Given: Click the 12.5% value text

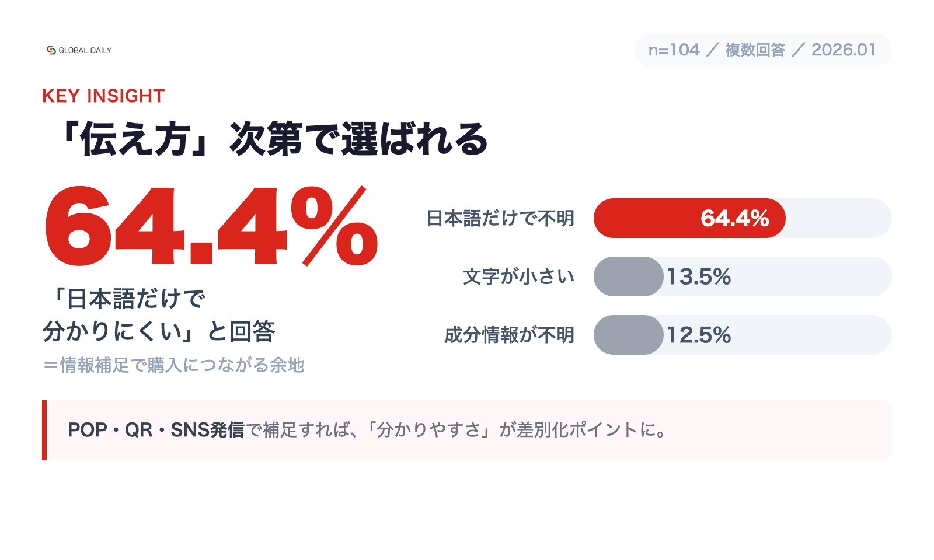Looking at the screenshot, I should coord(699,335).
